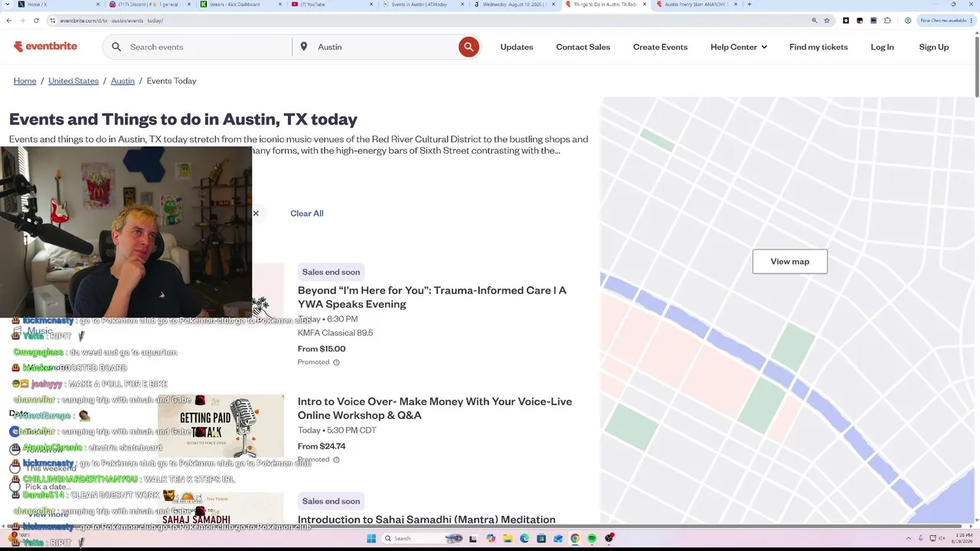This screenshot has height=551, width=980.
Task: Open the Updates link in header
Action: click(x=517, y=47)
